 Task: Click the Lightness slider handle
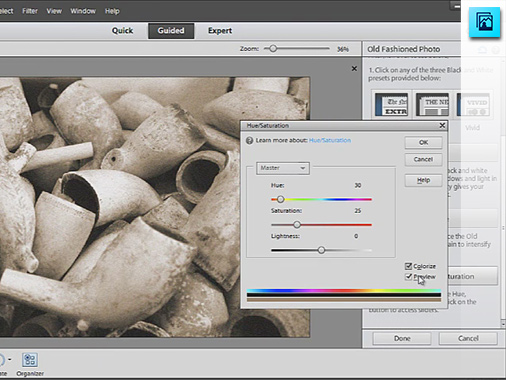pyautogui.click(x=321, y=250)
